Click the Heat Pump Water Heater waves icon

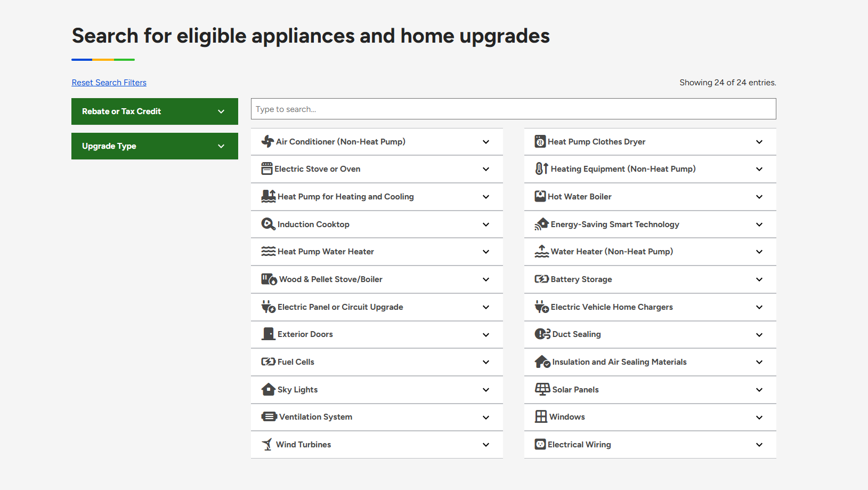click(269, 251)
